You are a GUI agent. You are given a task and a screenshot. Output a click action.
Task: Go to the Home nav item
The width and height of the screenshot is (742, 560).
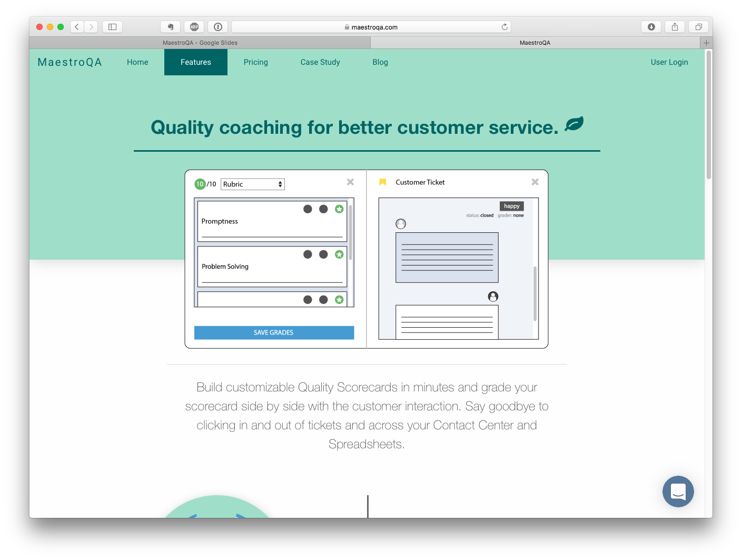137,62
